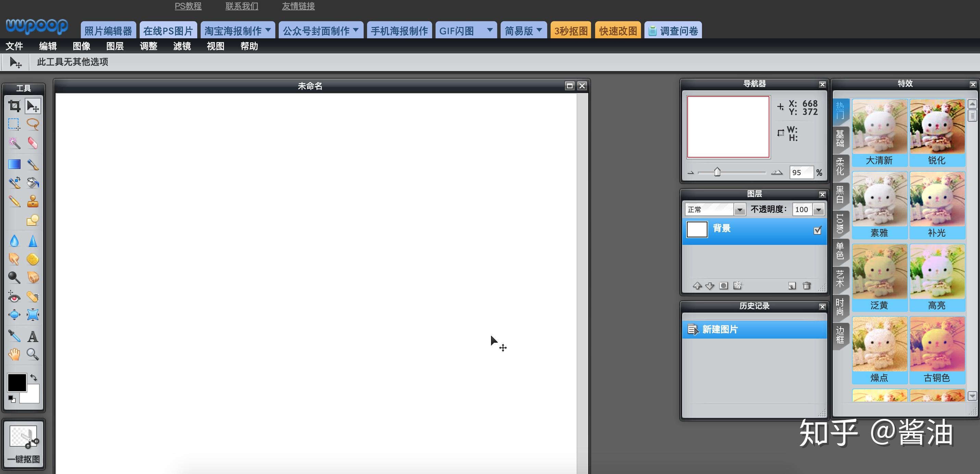Select the Clone Stamp tool
Image resolution: width=980 pixels, height=474 pixels.
tap(33, 201)
